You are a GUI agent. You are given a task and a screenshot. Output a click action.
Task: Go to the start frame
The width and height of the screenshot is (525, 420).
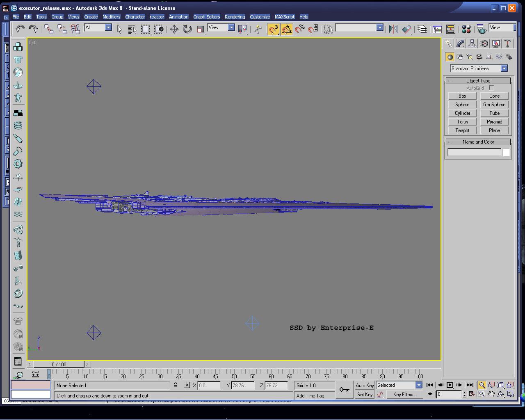430,385
